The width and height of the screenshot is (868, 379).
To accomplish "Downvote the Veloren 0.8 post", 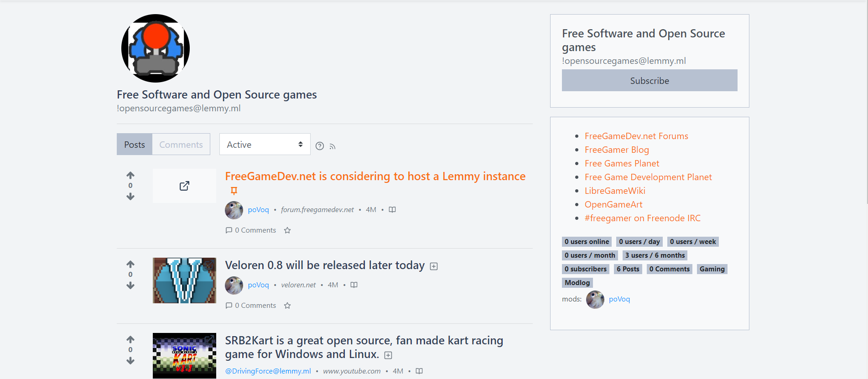I will pos(130,286).
